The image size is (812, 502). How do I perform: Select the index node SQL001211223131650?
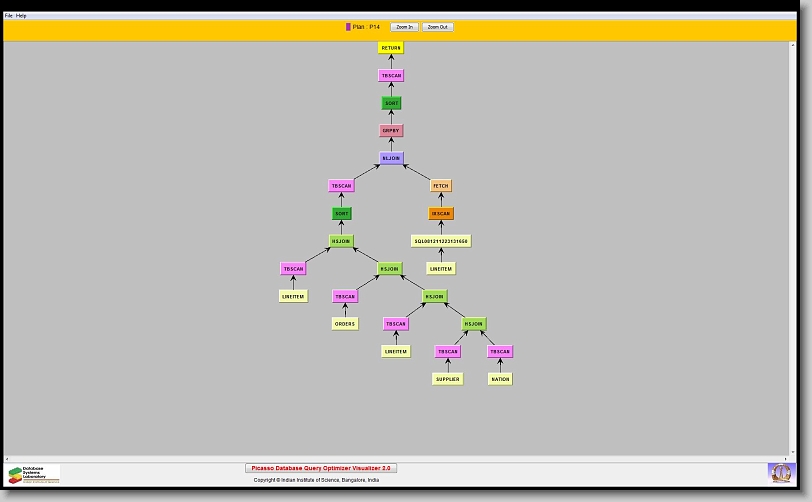[441, 241]
